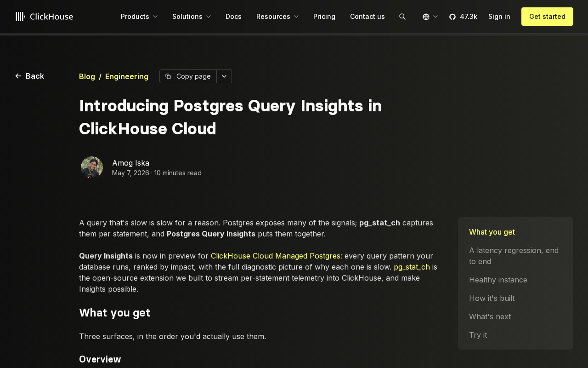Go back using the Back arrow
Screen dimensions: 588x368
[29, 76]
